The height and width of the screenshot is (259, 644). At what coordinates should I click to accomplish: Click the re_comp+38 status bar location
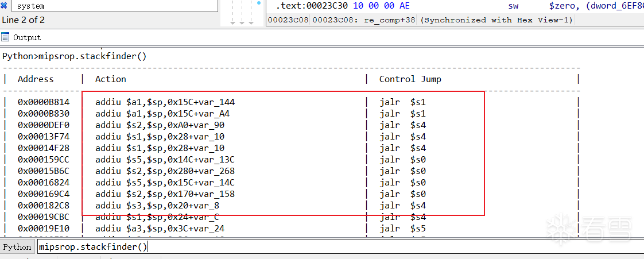pos(390,20)
